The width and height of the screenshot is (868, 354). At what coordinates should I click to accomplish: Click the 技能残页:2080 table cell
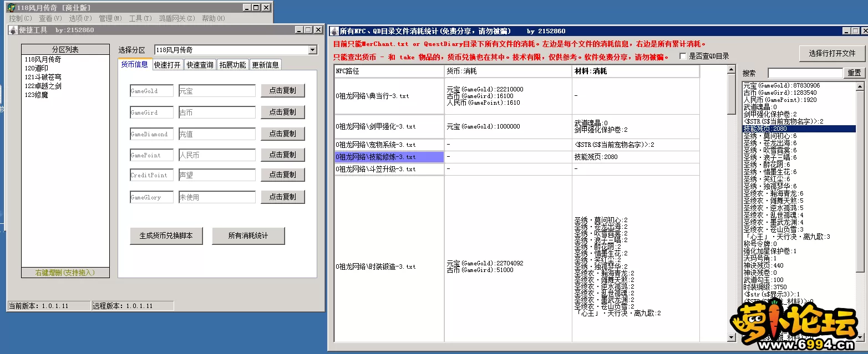pos(636,157)
